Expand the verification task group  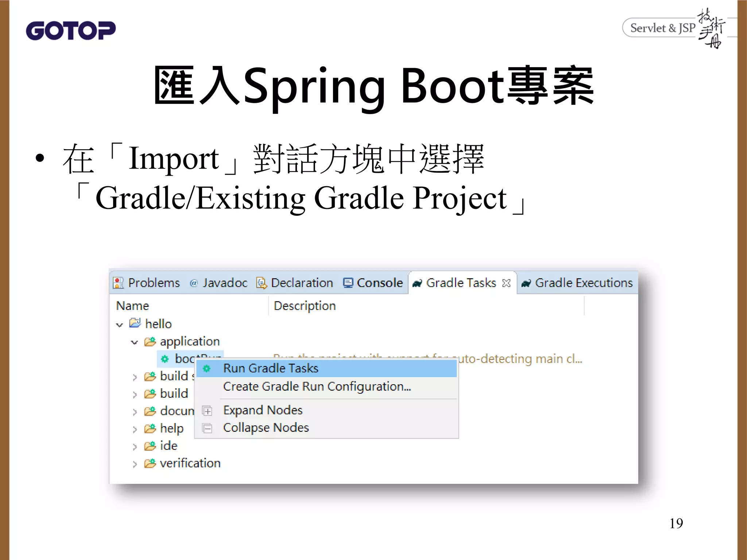pos(135,464)
